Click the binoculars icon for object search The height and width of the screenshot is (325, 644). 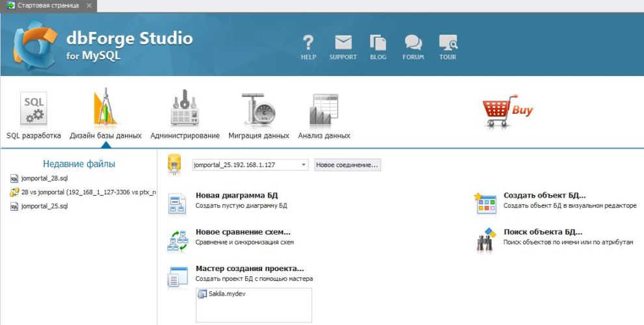pyautogui.click(x=486, y=241)
